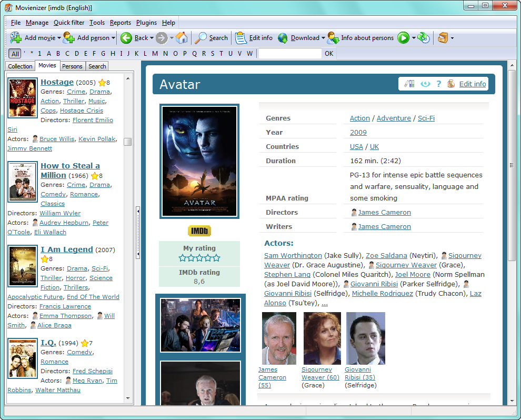Expand the Back history dropdown arrow
Screen dimensions: 521x420
pyautogui.click(x=152, y=38)
